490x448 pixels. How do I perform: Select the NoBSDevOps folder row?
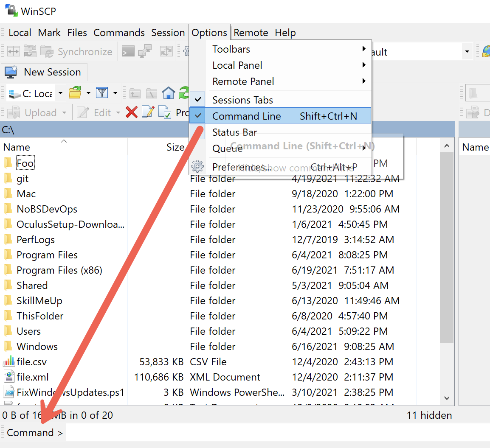[x=47, y=209]
